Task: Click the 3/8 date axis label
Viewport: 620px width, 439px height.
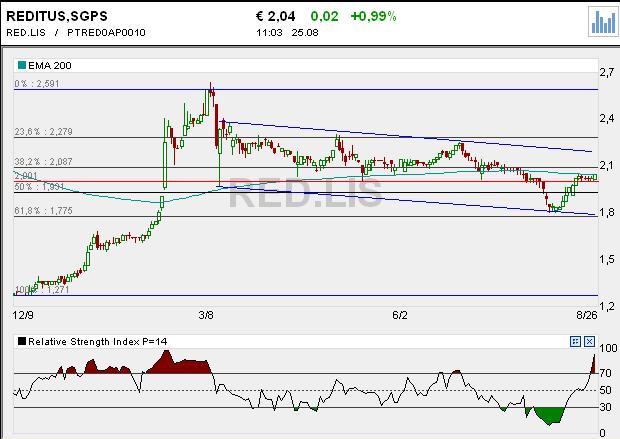Action: [x=206, y=315]
